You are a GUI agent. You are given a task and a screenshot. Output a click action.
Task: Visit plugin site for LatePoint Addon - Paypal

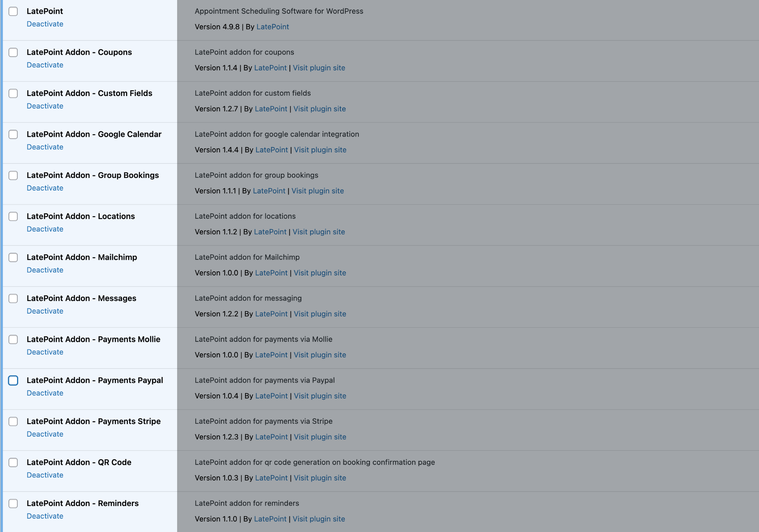[x=319, y=396]
